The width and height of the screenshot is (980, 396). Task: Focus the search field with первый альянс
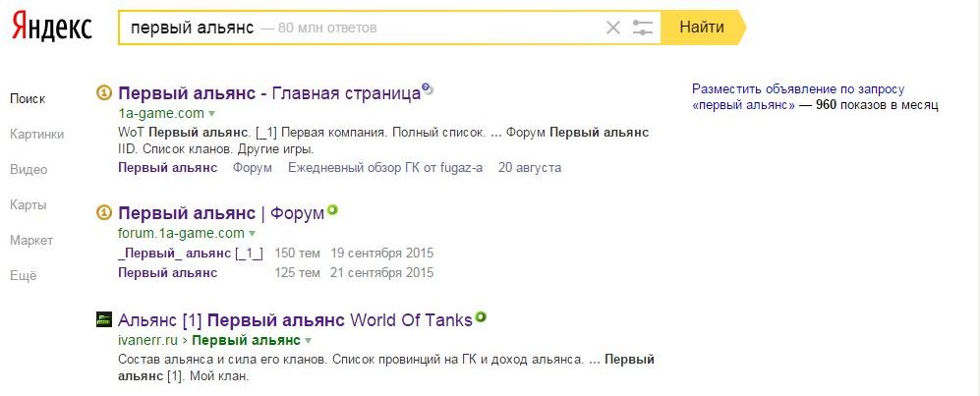pos(388,28)
